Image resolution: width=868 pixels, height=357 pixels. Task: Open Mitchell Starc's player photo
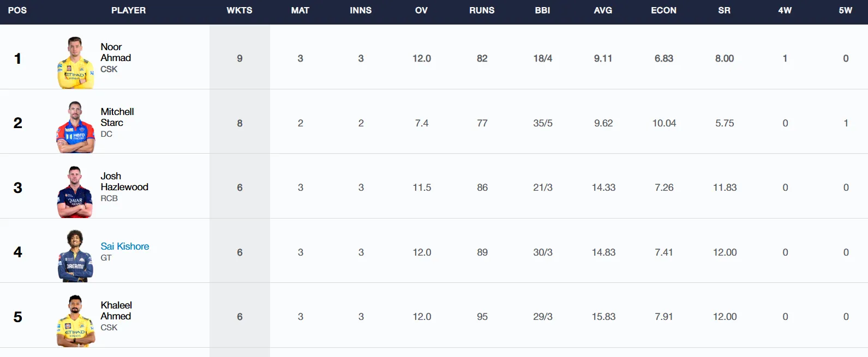click(76, 127)
